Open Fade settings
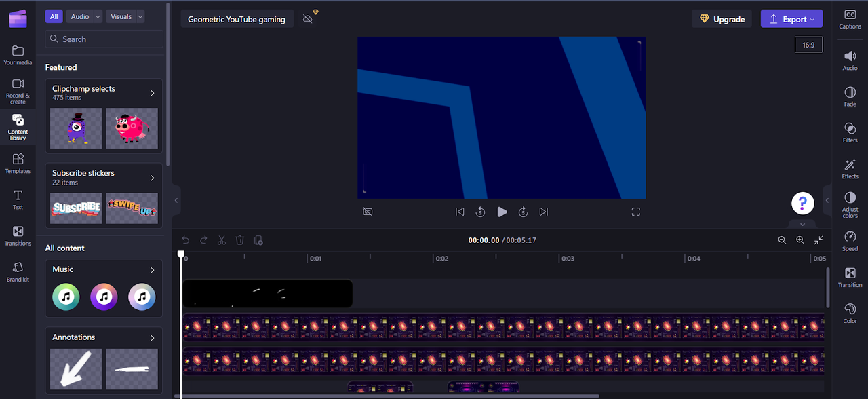868x399 pixels. tap(850, 96)
